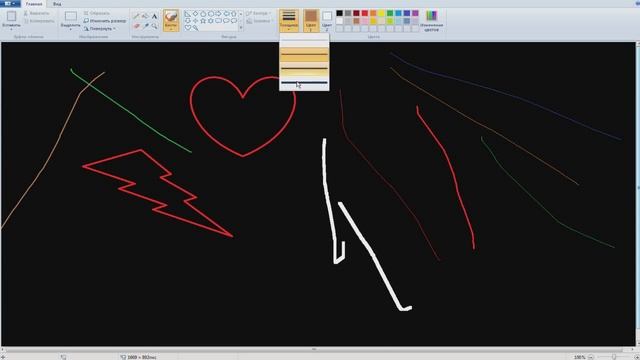Image resolution: width=640 pixels, height=360 pixels.
Task: Open the Rotate dropdown
Action: click(x=100, y=29)
